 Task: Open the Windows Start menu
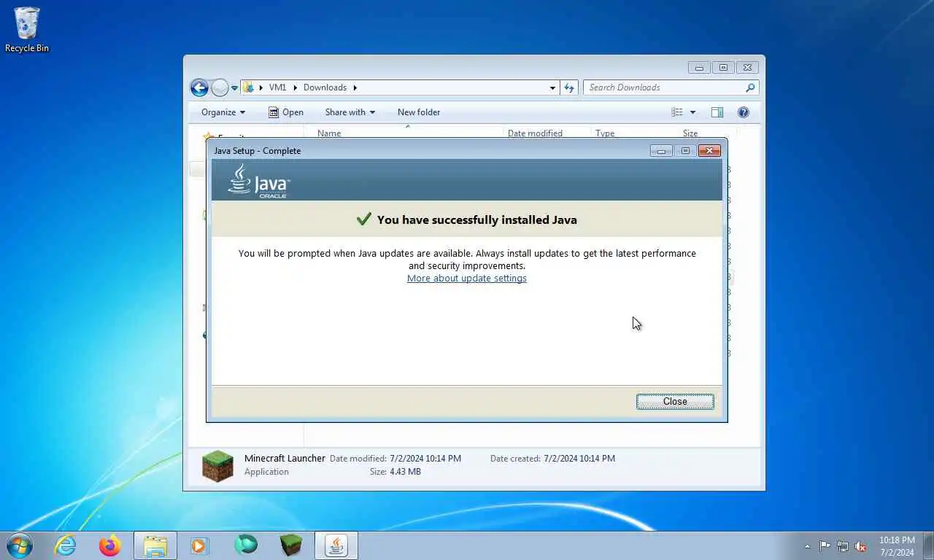[x=20, y=545]
